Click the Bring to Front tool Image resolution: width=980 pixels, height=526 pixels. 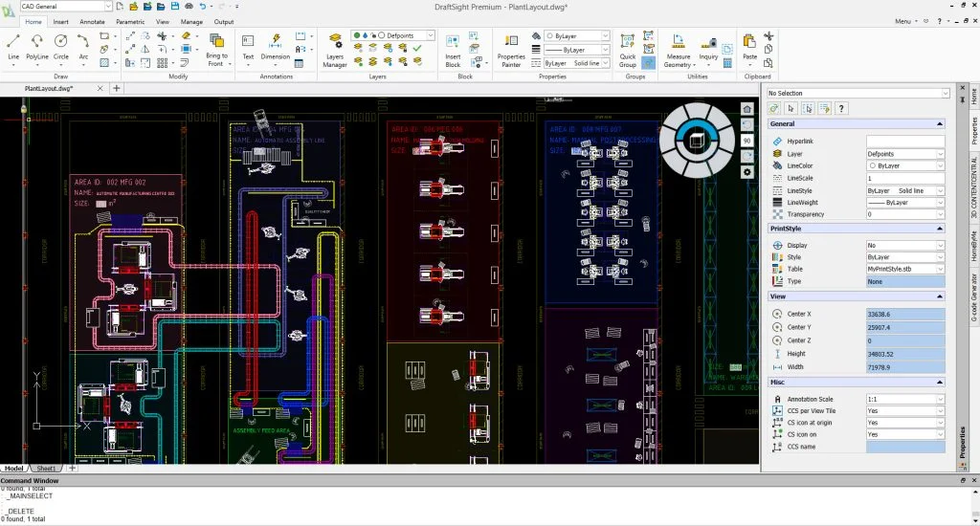(216, 50)
